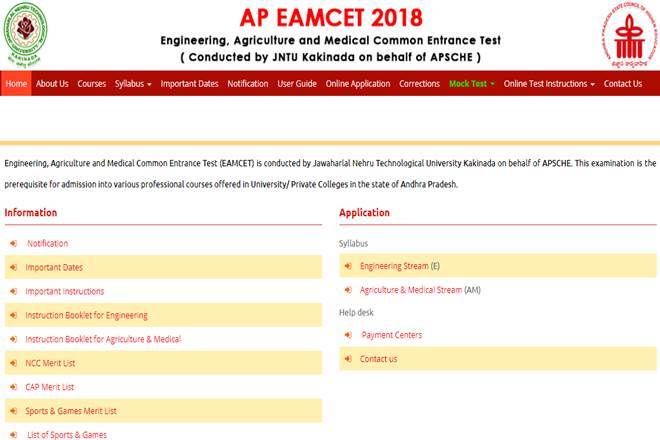Viewport: 660px width, 440px height.
Task: Click the Application section heading
Action: point(365,213)
